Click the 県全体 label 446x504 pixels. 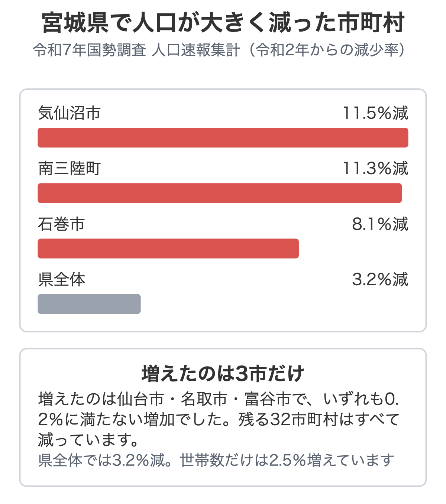[x=62, y=279]
